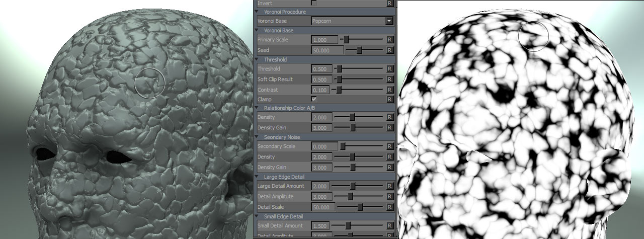Viewport: 644px width, 239px height.
Task: Enable the Invert checkbox
Action: (314, 3)
